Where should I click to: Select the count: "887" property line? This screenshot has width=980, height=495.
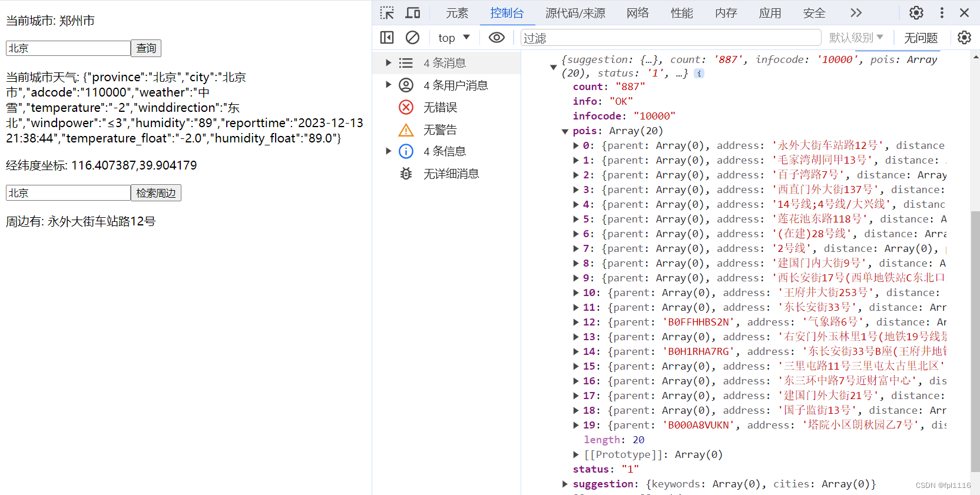tap(609, 87)
